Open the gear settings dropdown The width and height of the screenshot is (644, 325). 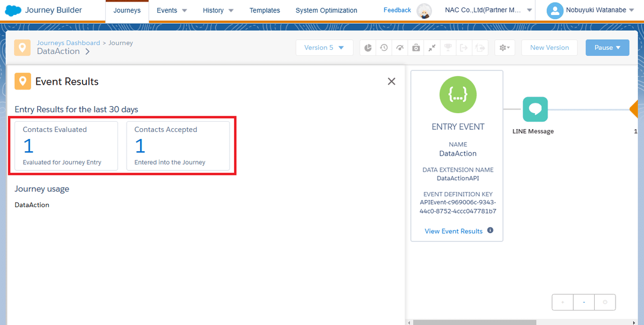[505, 48]
